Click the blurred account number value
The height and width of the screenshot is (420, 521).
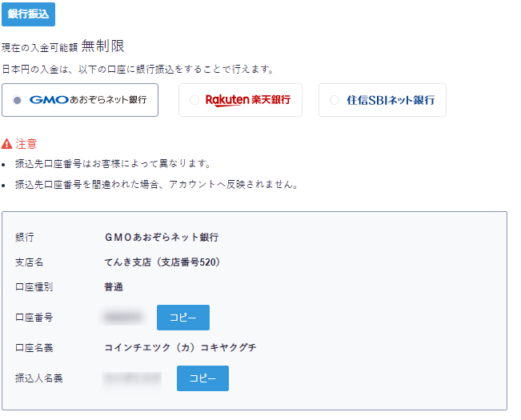tap(122, 318)
